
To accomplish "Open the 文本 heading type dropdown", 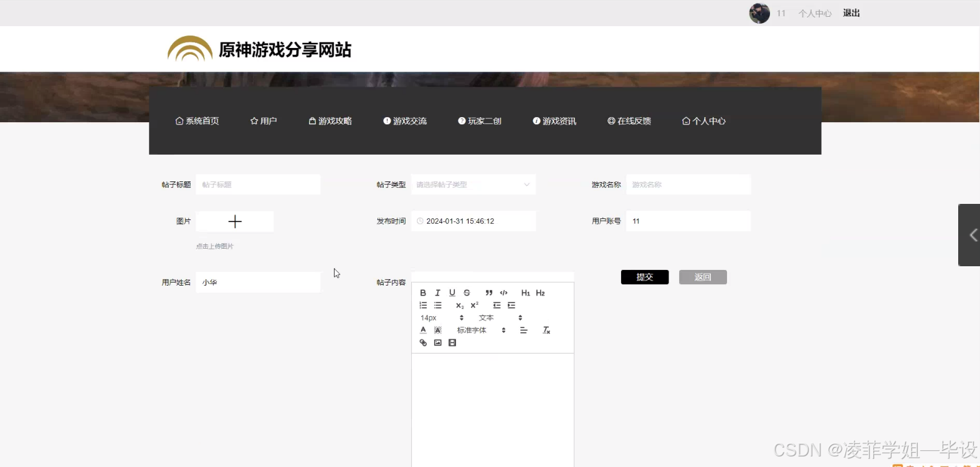I will point(500,318).
